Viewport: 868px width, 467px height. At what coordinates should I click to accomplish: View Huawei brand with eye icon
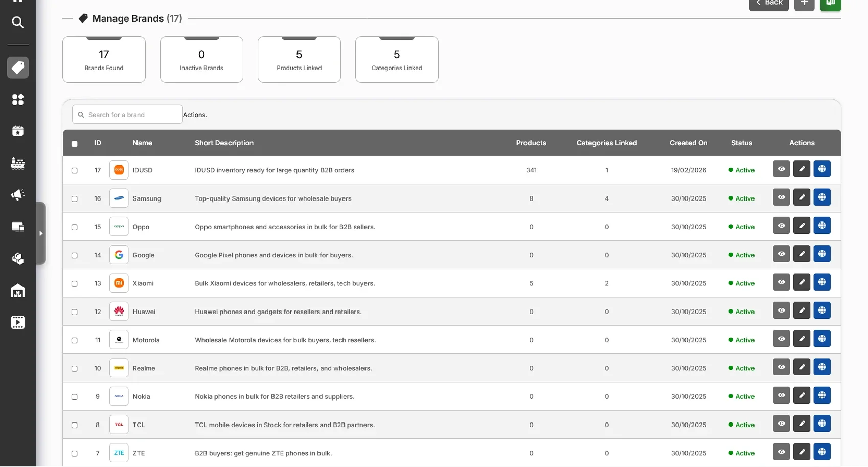[x=781, y=310]
